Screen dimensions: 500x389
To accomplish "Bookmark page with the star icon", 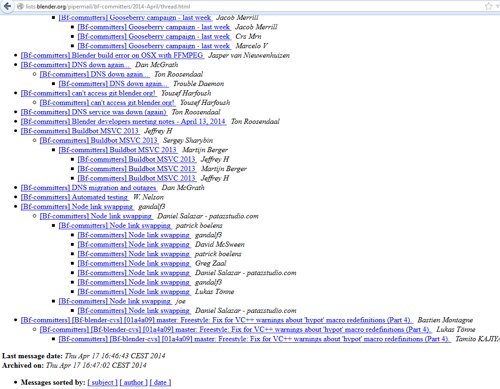I will (488, 6).
